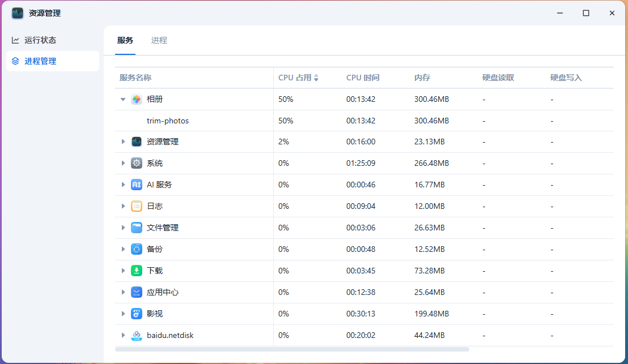Switch to the 服务 tab
Viewport: 628px width, 364px height.
pyautogui.click(x=125, y=40)
